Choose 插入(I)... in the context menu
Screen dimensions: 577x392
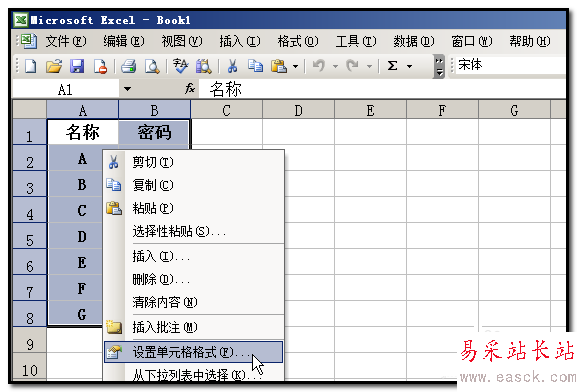tap(194, 256)
